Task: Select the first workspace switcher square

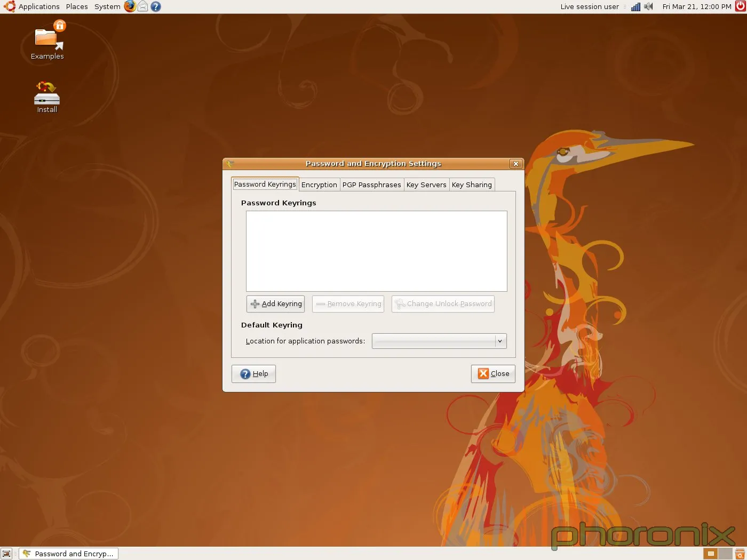Action: [x=710, y=554]
